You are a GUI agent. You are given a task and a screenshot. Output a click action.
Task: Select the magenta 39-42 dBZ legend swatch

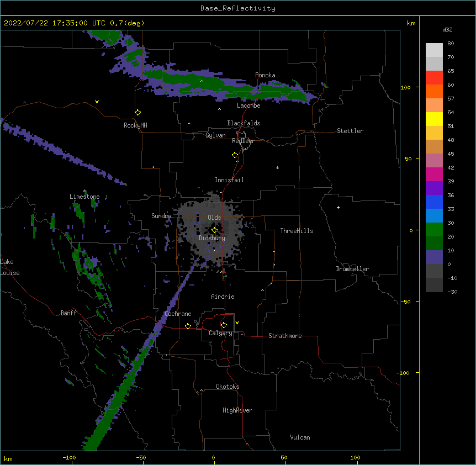(x=434, y=174)
